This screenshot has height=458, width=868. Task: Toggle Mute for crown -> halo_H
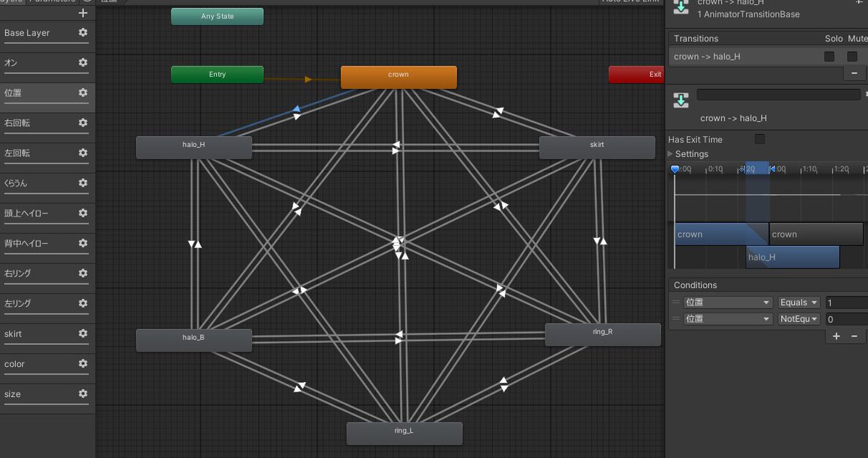(852, 56)
